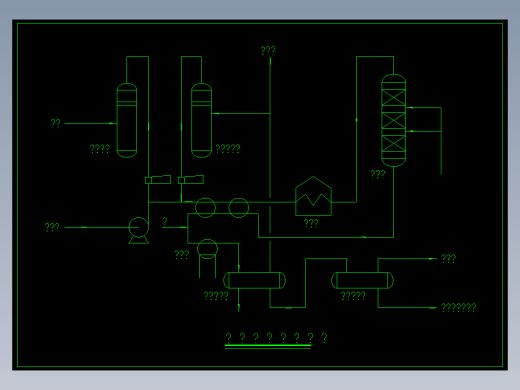Select the centrifugal pump symbol
Screen dimensions: 520x390
click(139, 230)
